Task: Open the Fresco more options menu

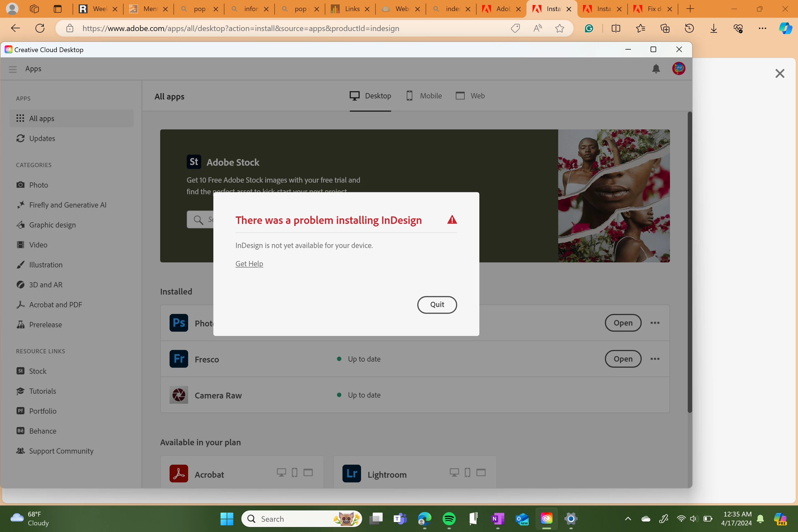Action: [x=655, y=359]
